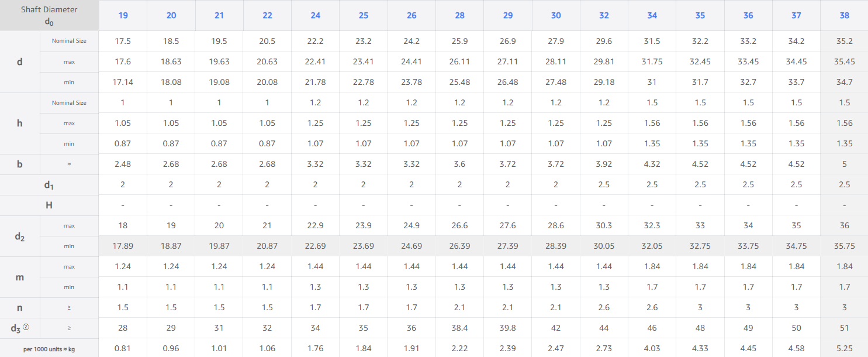Viewport: 868px width, 357px height.
Task: Open the shaft diameter 32 link
Action: pos(604,15)
